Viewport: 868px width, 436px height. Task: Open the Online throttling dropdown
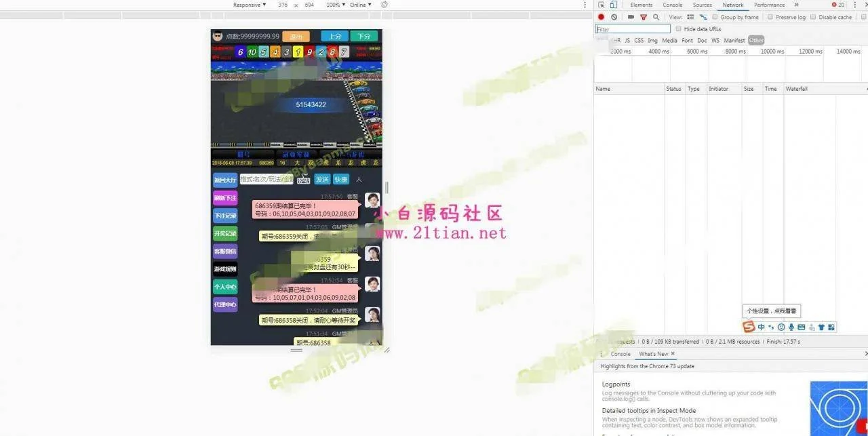click(360, 5)
